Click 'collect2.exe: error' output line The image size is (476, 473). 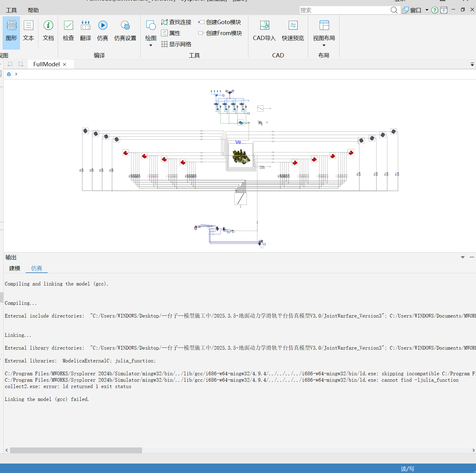68,387
